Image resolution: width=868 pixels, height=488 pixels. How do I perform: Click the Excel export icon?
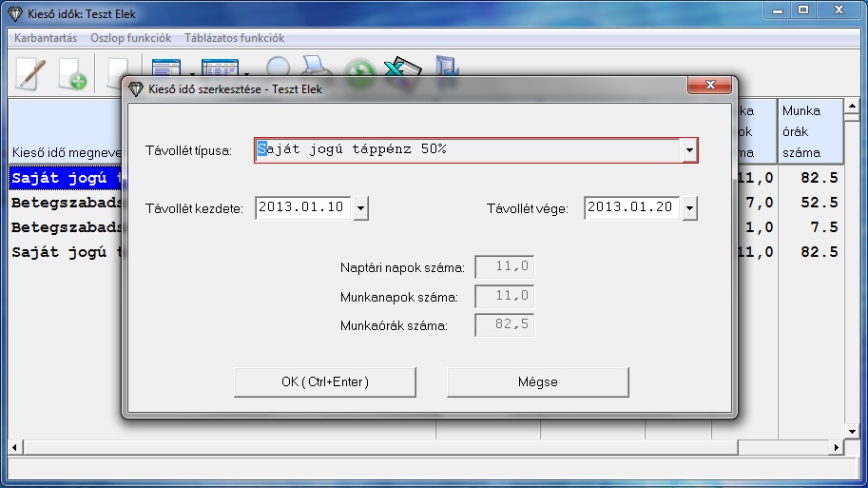(x=402, y=68)
